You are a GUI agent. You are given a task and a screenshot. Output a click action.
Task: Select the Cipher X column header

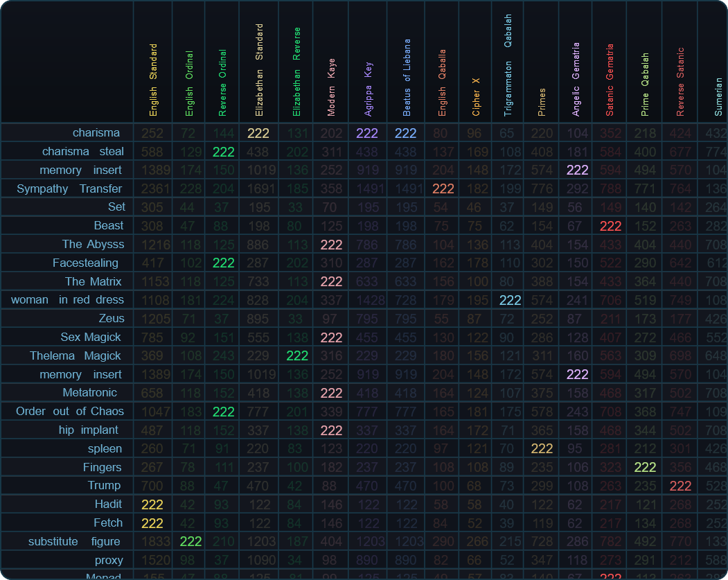(x=476, y=96)
